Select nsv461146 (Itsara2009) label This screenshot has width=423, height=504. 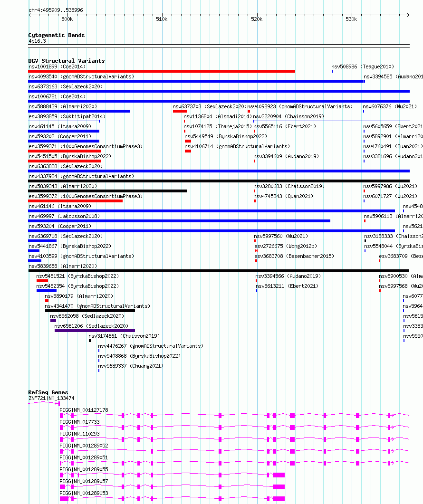pos(60,206)
